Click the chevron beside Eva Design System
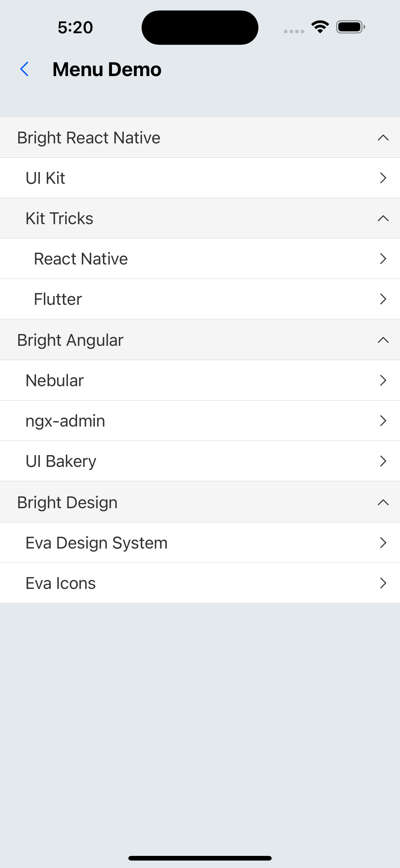The width and height of the screenshot is (400, 868). [383, 543]
